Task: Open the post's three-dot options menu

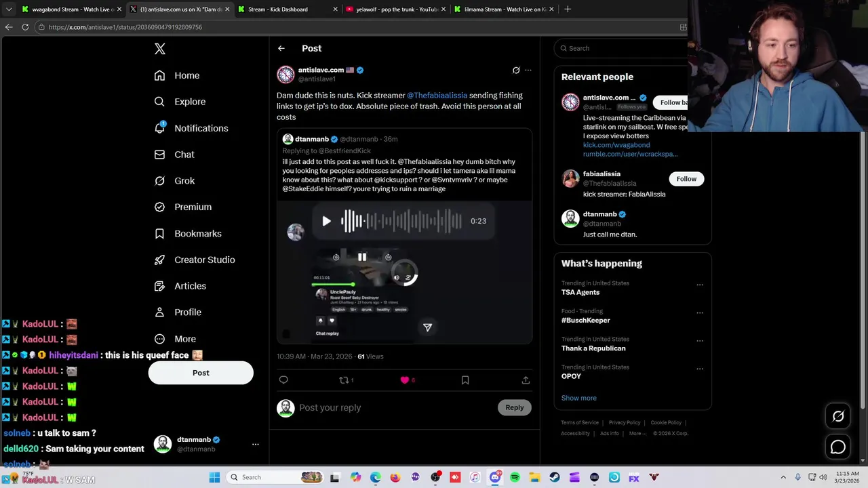Action: (528, 70)
